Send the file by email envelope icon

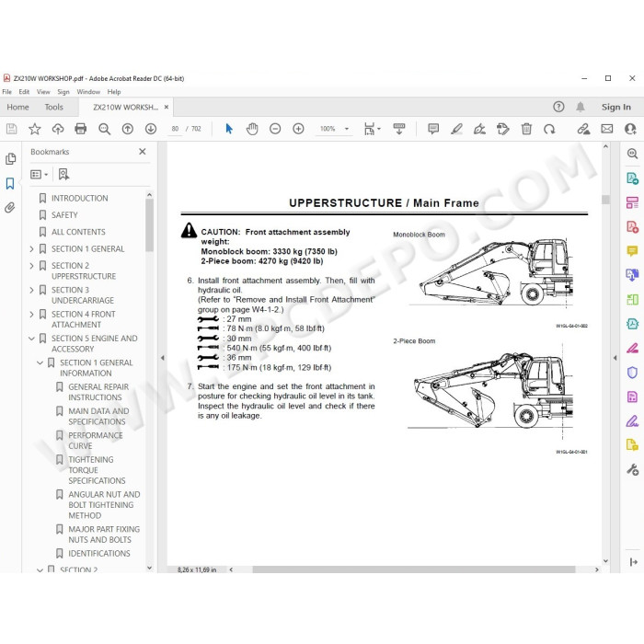(607, 129)
